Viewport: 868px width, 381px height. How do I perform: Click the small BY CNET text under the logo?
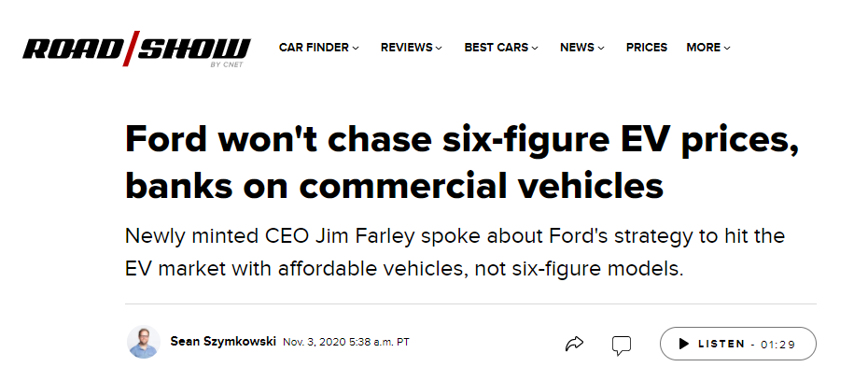pos(227,64)
